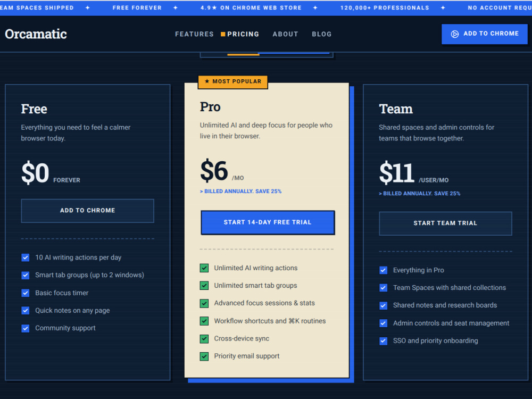Image resolution: width=532 pixels, height=399 pixels.
Task: Click the Start Team Trial button
Action: tap(445, 223)
